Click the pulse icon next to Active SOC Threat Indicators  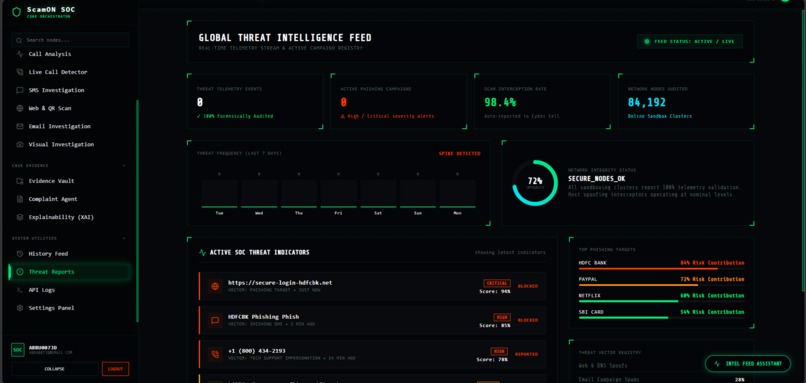tap(203, 252)
